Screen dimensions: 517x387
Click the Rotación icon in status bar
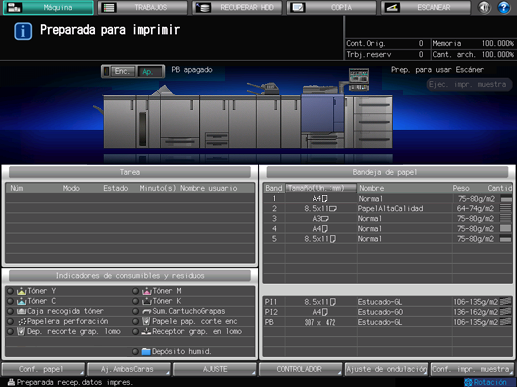click(x=468, y=382)
